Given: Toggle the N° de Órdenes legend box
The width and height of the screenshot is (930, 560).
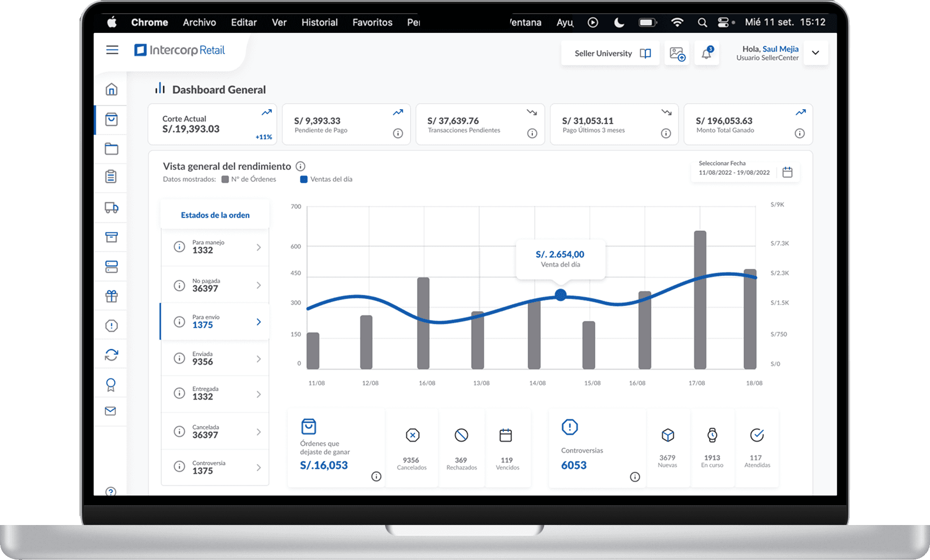Looking at the screenshot, I should [x=226, y=180].
